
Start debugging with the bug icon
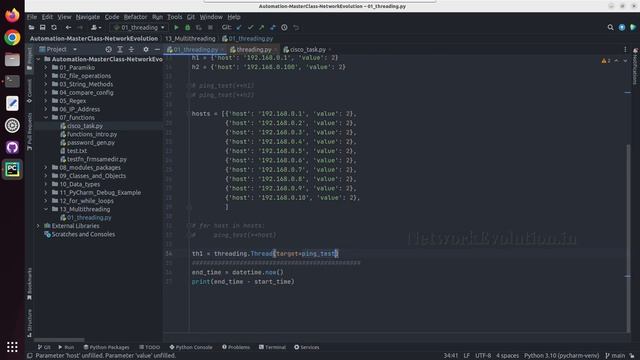coord(188,27)
